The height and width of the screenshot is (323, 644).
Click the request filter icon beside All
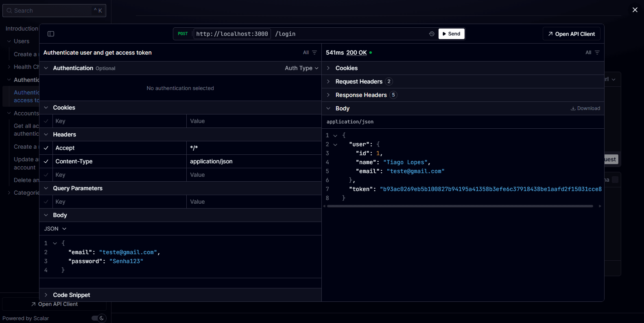coord(314,53)
